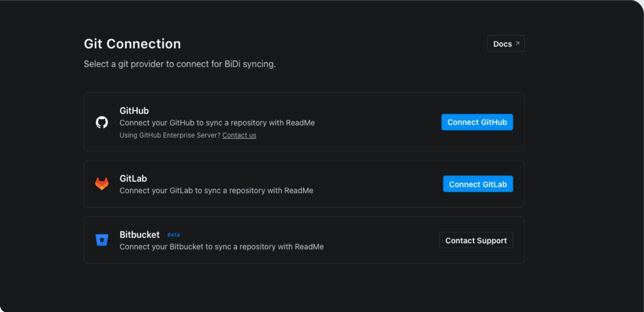Click 'Using GitHub Enterprise Server?' text
The image size is (644, 312).
tap(170, 135)
